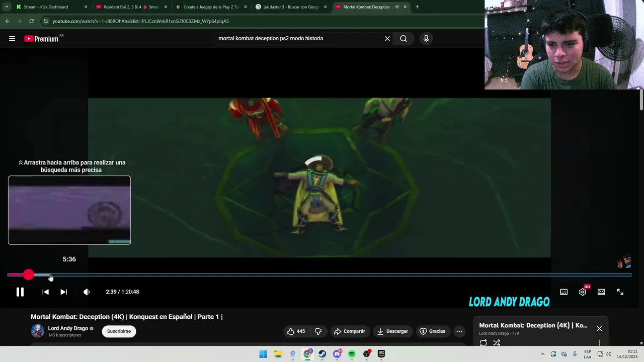Click the Gracias thanks button
The width and height of the screenshot is (644, 362).
pyautogui.click(x=433, y=331)
